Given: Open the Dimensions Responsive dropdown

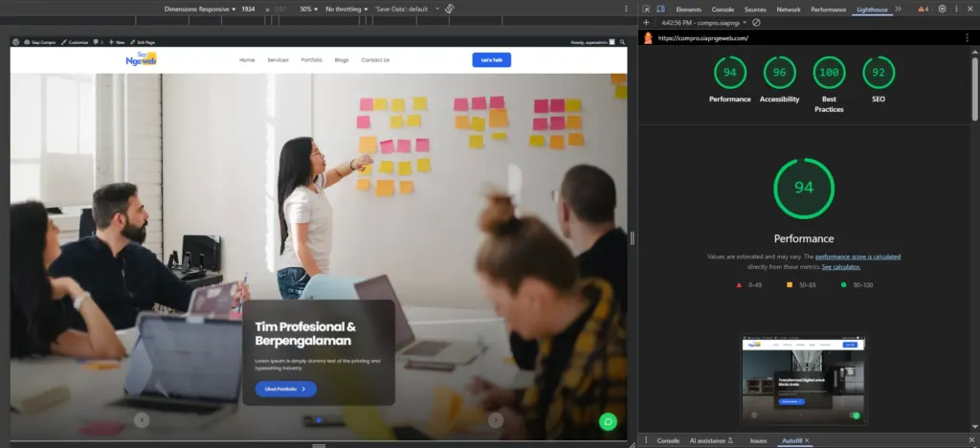Looking at the screenshot, I should click(x=199, y=9).
